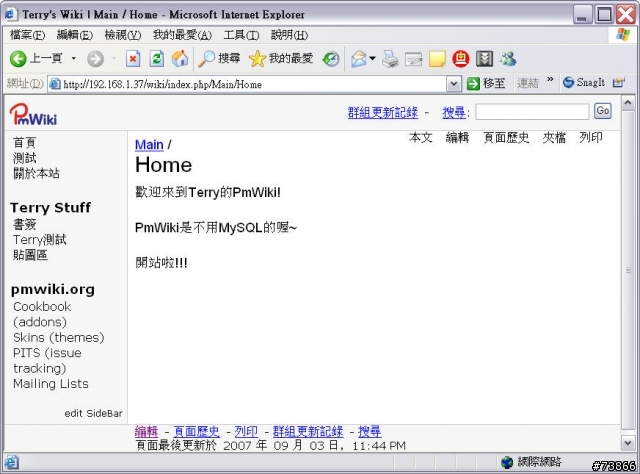Viewport: 640px width, 474px height.
Task: Open the 檢視(V) menu
Action: click(122, 36)
